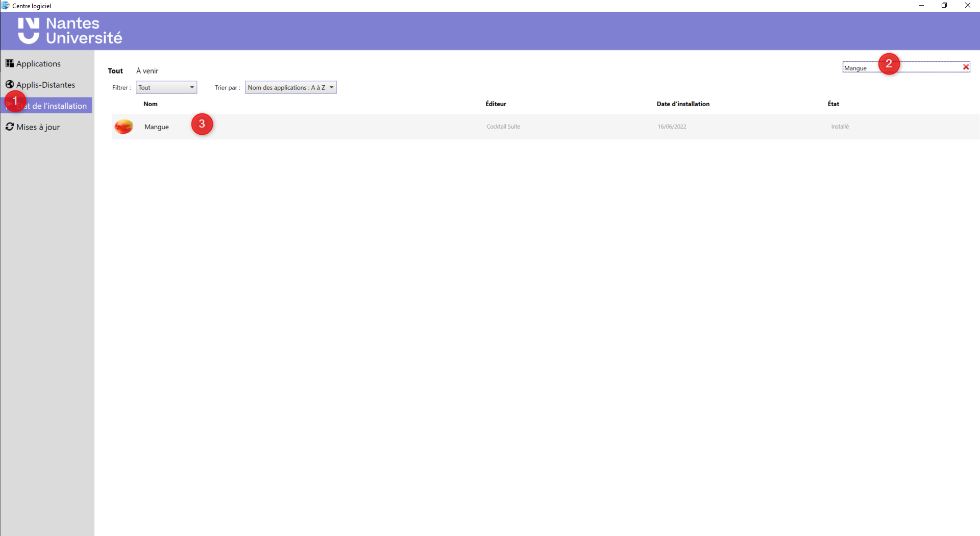
Task: Sort by the Nom column header
Action: [x=150, y=104]
